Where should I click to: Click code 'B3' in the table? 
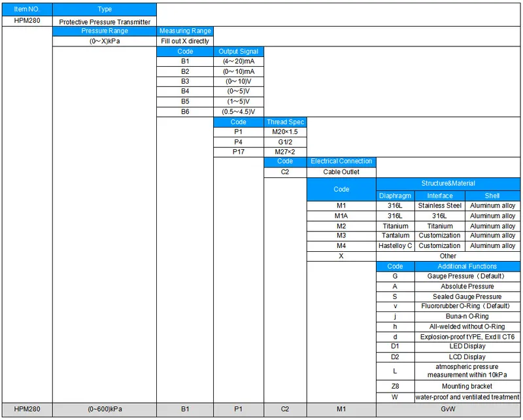pos(185,82)
